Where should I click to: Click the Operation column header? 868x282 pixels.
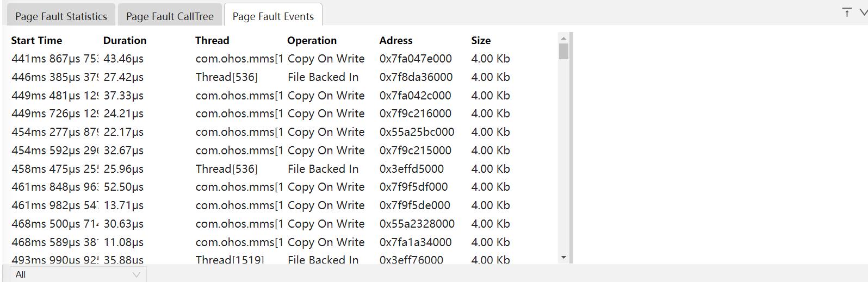(x=312, y=40)
